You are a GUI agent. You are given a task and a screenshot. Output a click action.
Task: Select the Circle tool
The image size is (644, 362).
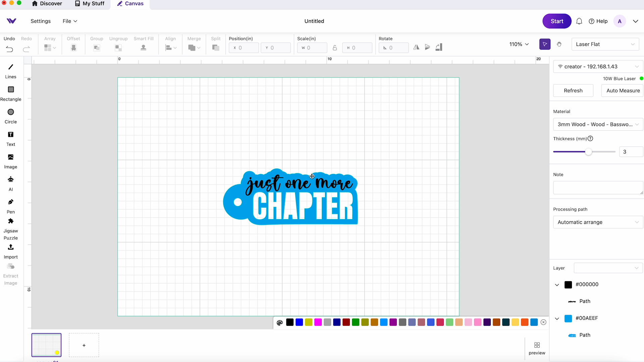pos(11,112)
